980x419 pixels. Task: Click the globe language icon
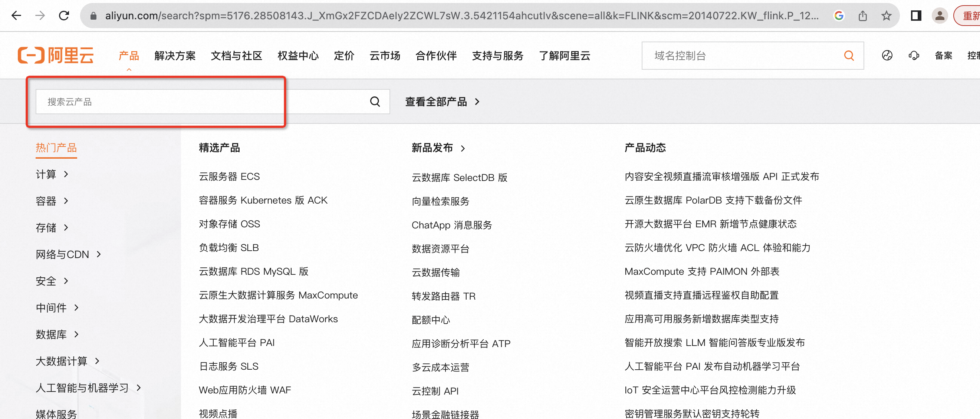(x=887, y=56)
